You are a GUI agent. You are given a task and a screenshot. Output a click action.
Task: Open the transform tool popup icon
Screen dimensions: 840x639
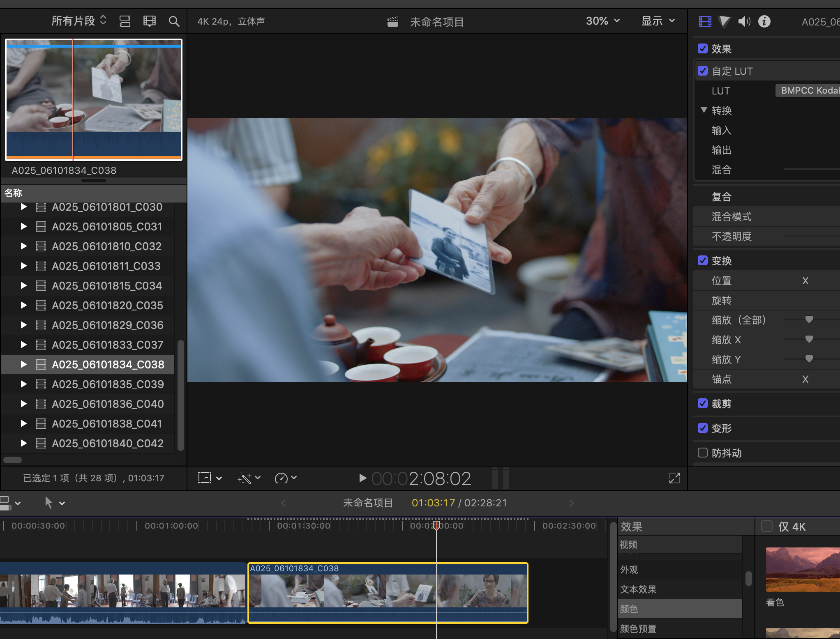[210, 478]
